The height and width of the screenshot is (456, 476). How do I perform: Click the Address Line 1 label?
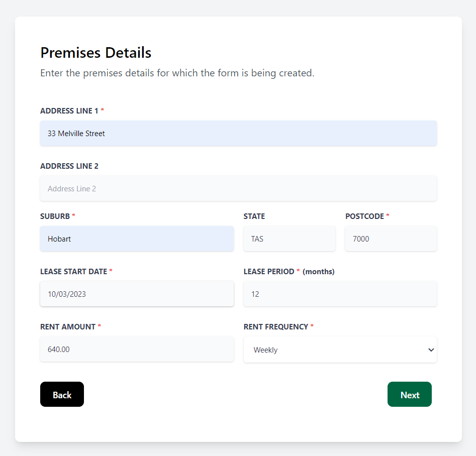(68, 110)
